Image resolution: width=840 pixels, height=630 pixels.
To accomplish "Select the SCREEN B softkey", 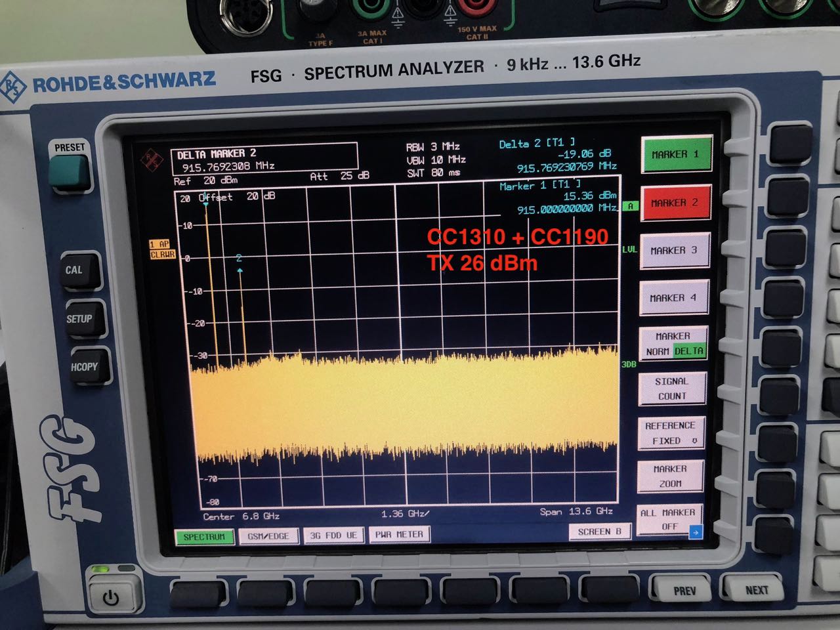I will pyautogui.click(x=599, y=532).
